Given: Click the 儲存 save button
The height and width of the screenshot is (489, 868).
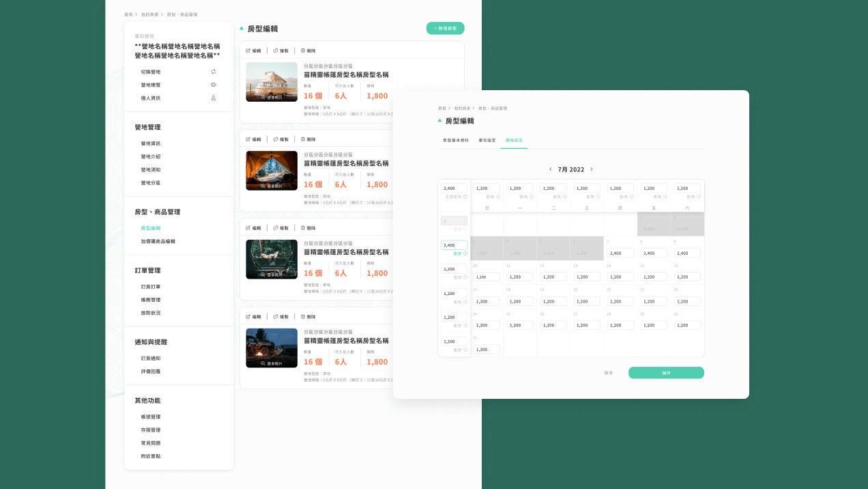Looking at the screenshot, I should pyautogui.click(x=665, y=372).
